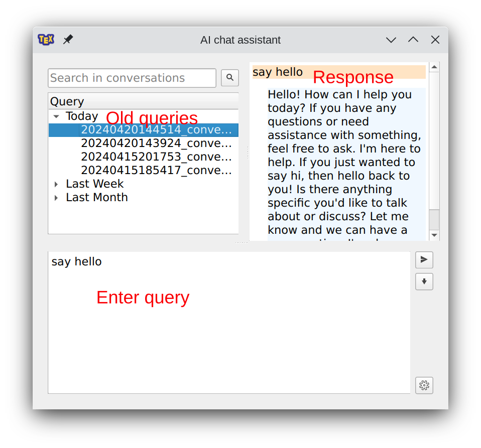Click the pin window icon

pos(68,40)
